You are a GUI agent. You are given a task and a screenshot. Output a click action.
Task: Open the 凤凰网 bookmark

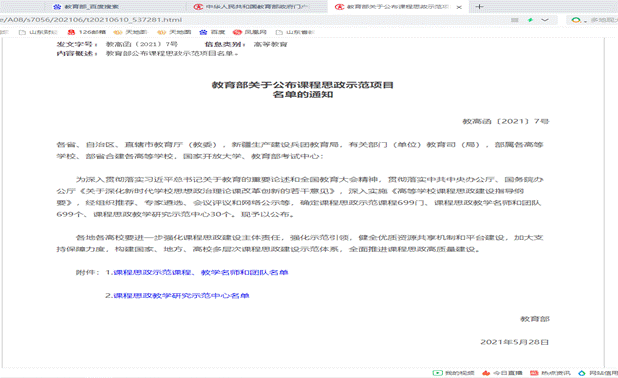250,32
